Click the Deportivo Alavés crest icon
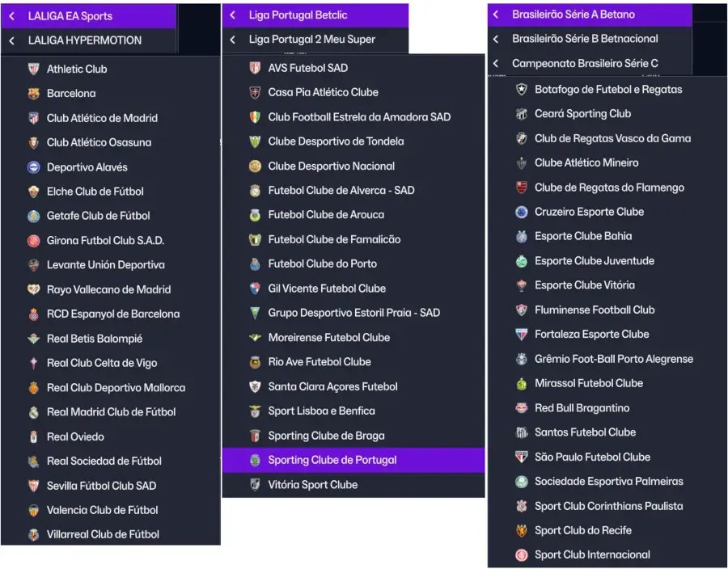 [x=33, y=167]
